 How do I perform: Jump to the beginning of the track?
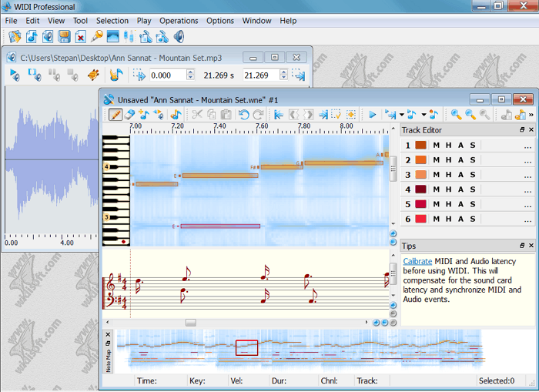point(279,115)
